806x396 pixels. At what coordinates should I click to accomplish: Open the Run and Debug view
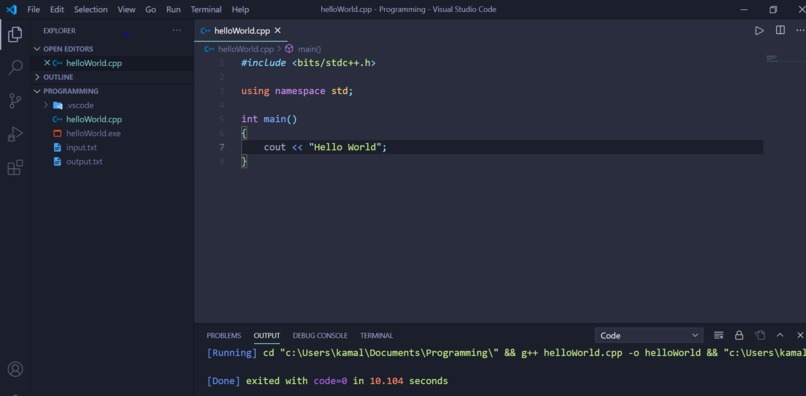pyautogui.click(x=15, y=135)
